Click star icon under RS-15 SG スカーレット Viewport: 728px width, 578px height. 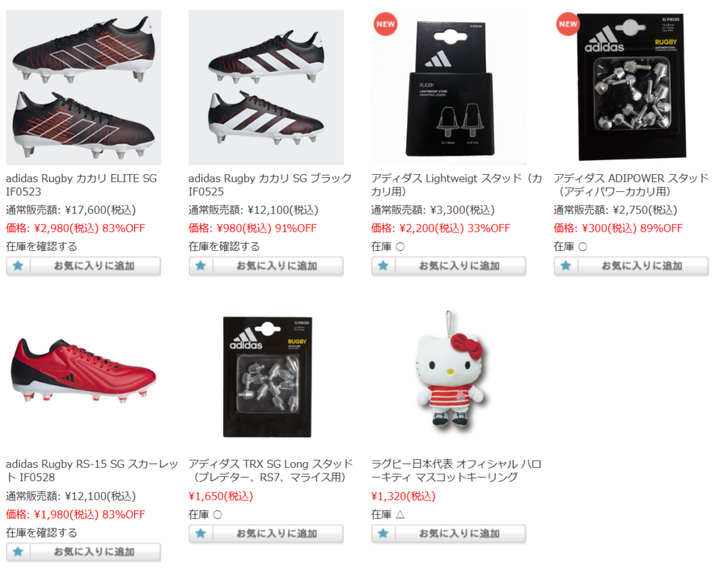coord(18,552)
